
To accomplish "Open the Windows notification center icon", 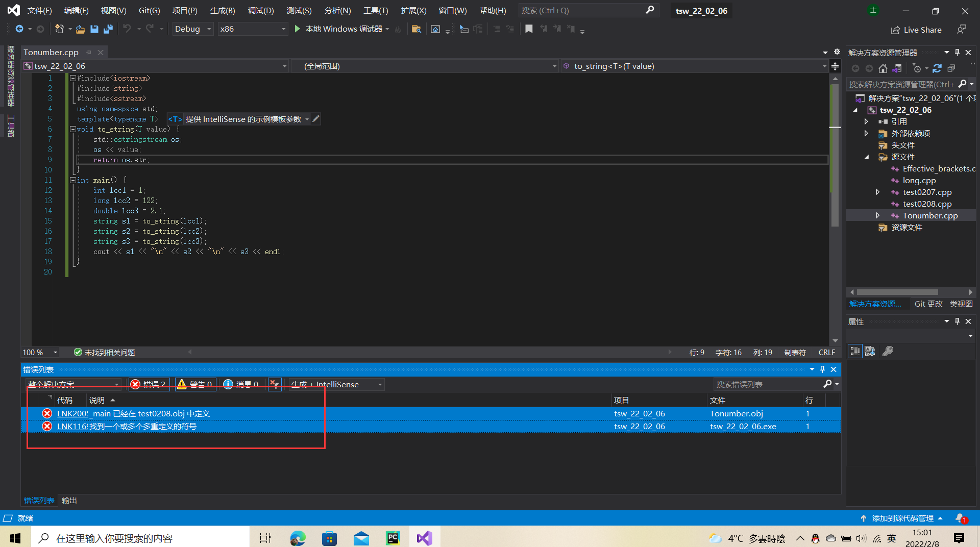I will (959, 538).
